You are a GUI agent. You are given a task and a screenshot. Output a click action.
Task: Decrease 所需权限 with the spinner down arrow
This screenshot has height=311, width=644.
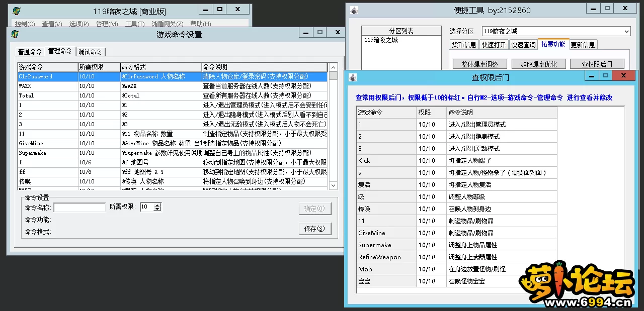tap(157, 209)
